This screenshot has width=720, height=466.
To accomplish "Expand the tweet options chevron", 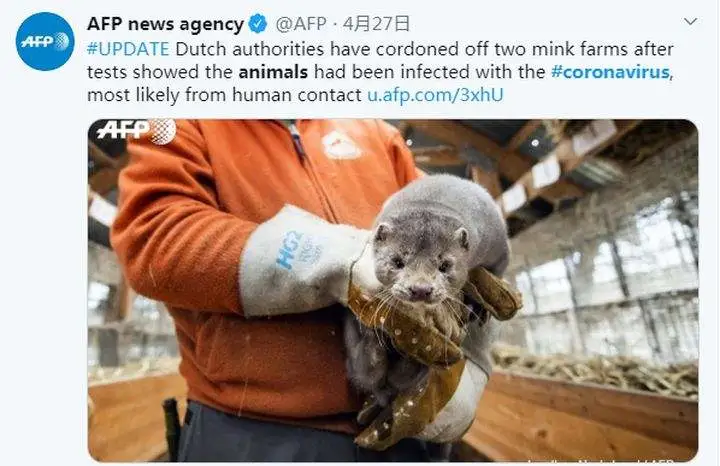I will pos(690,22).
